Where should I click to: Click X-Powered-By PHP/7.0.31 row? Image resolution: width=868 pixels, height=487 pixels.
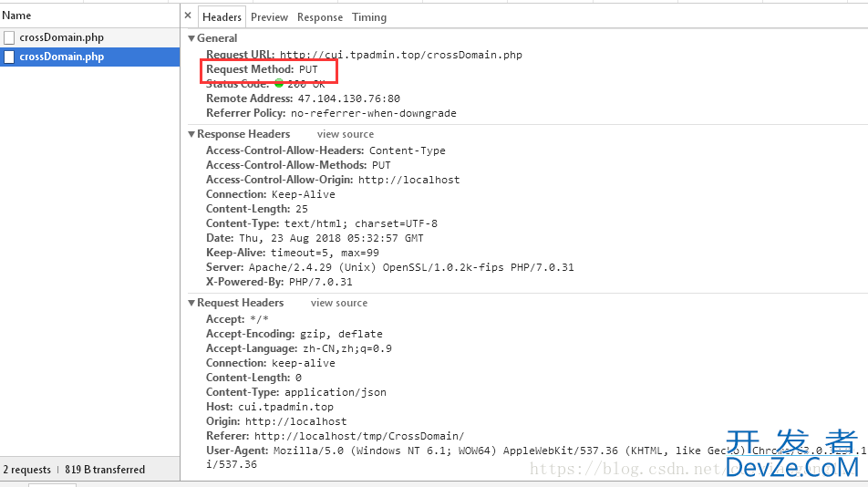coord(279,282)
